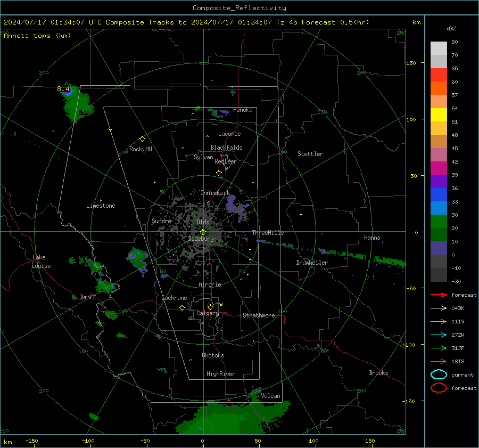Click the green echo cluster near Banff
Viewport: 479px width, 448px height.
(105, 287)
